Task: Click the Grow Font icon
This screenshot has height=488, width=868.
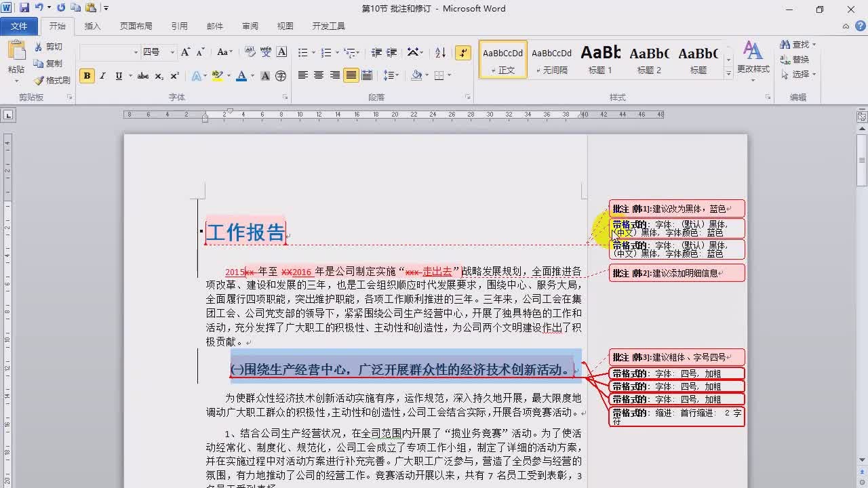Action: click(185, 52)
